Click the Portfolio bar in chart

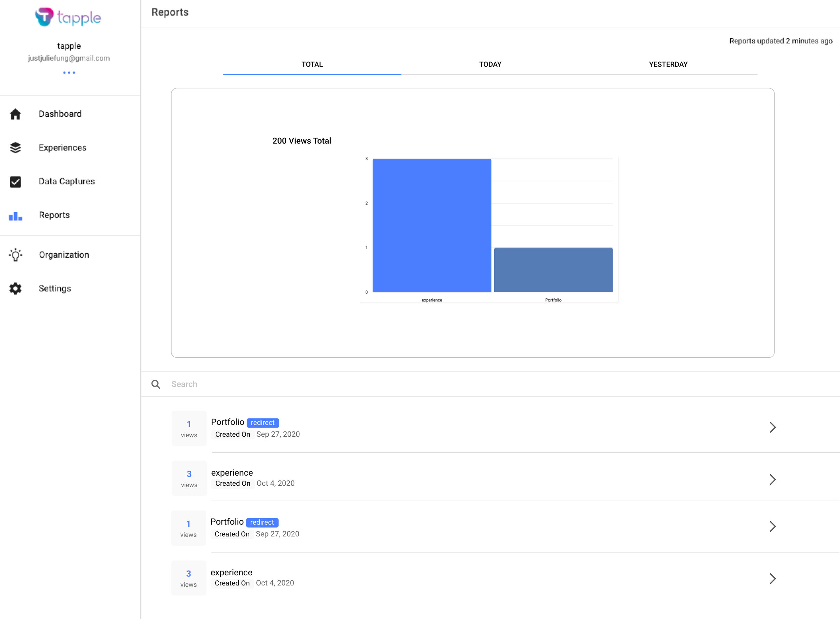553,270
